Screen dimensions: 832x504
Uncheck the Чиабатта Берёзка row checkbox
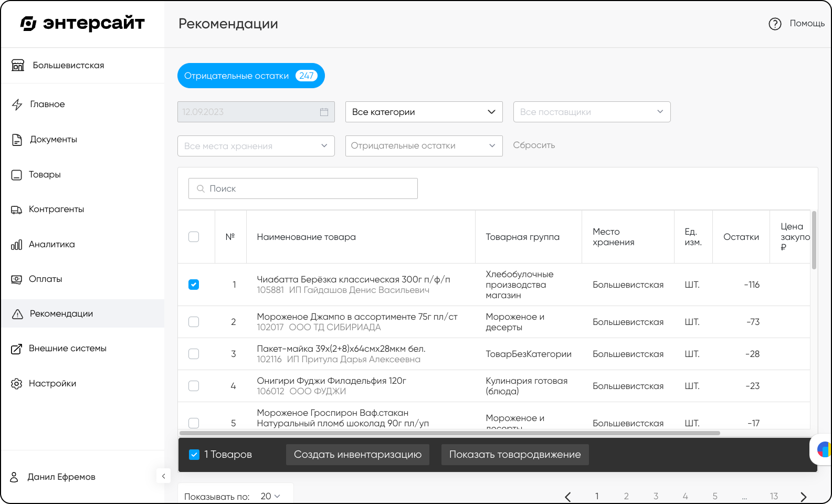[x=194, y=285]
